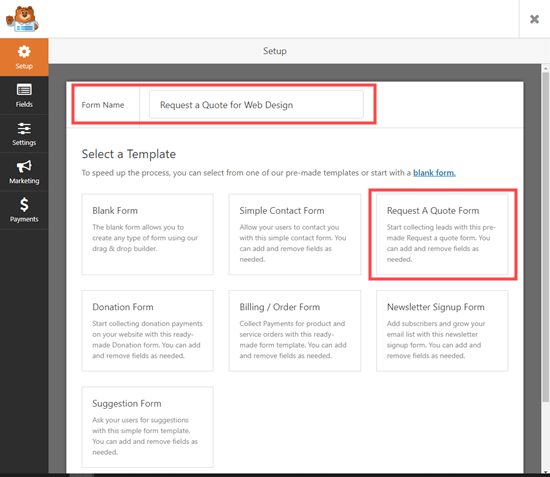
Task: Click the Setup header title bar
Action: click(x=275, y=51)
